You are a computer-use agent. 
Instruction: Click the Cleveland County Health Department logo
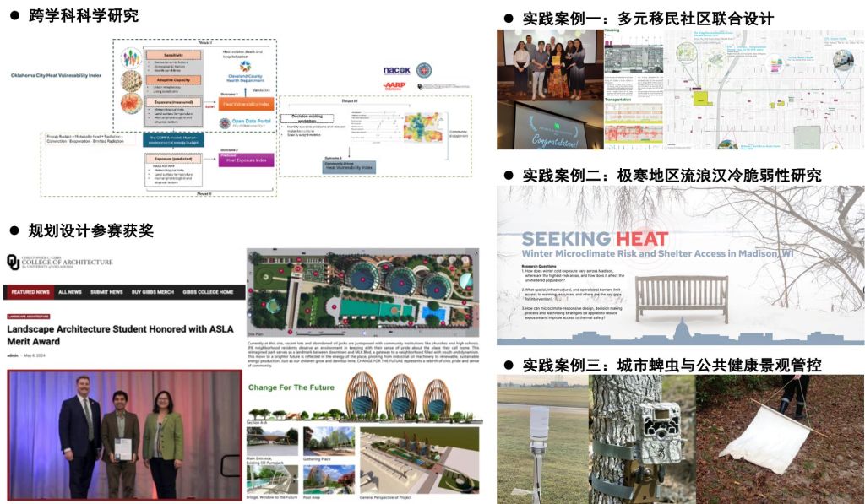[245, 72]
